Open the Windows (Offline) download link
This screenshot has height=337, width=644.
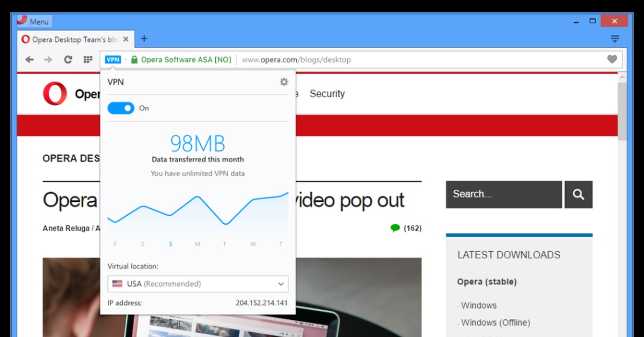point(495,323)
